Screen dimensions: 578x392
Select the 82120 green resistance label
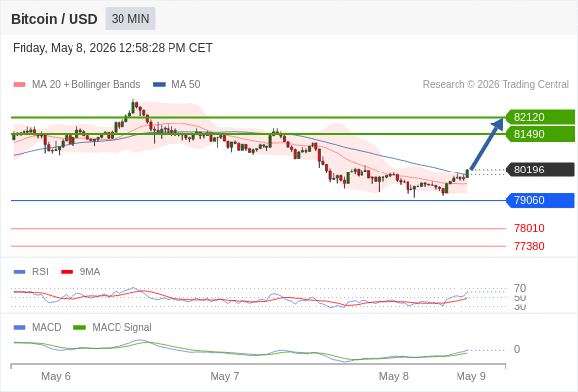coord(541,117)
